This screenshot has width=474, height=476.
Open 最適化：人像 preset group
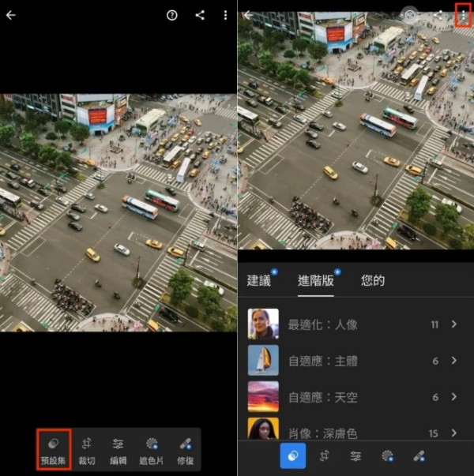(x=355, y=324)
